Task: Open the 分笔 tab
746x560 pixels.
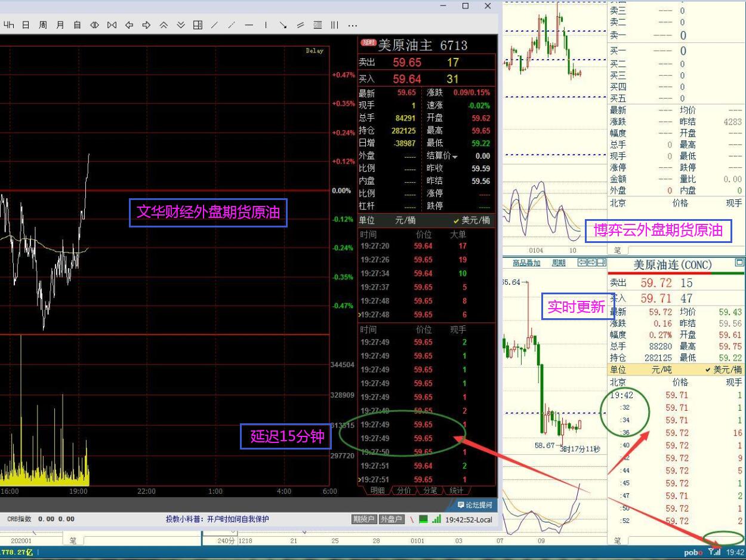Action: pyautogui.click(x=430, y=490)
